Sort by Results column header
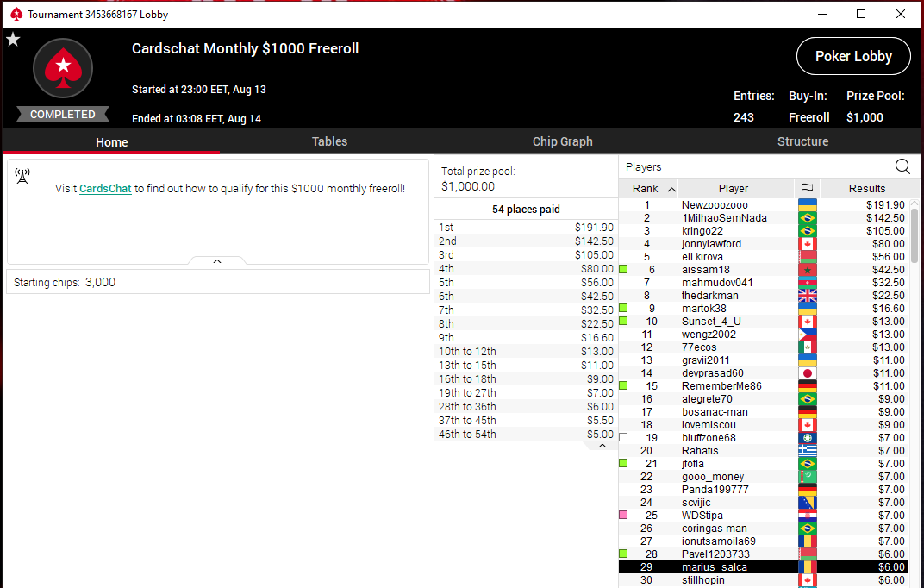 click(866, 189)
